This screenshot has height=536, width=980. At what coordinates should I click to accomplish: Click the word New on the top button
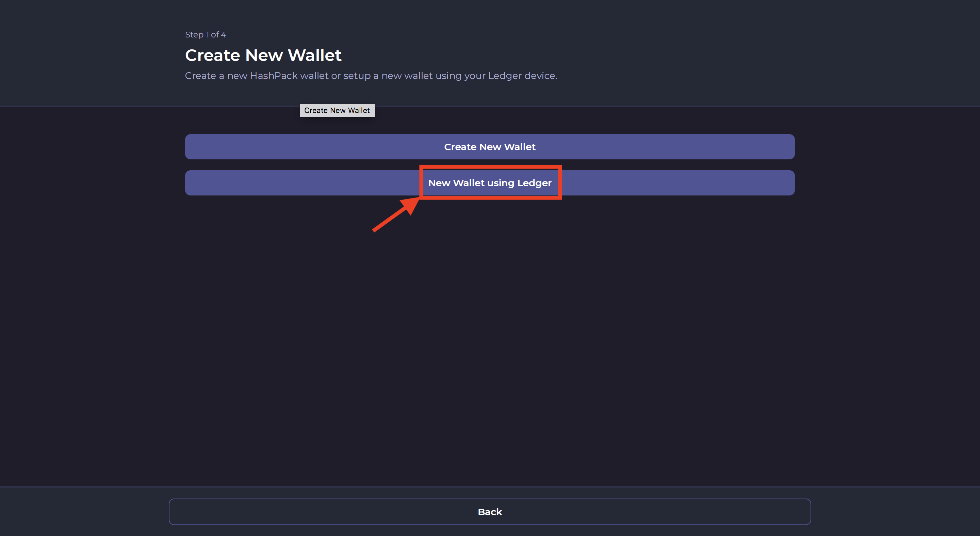(490, 147)
